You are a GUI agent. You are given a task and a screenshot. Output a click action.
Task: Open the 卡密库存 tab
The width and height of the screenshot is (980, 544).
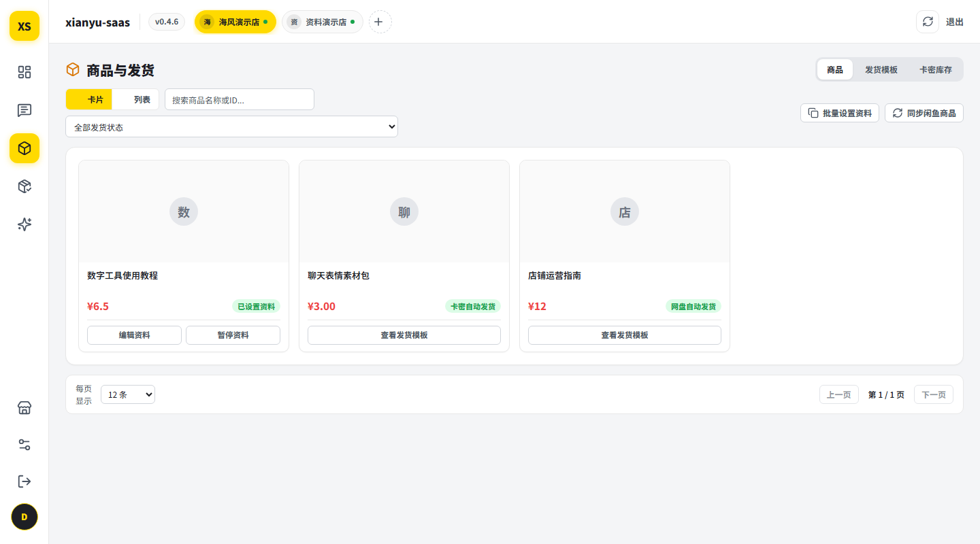936,69
